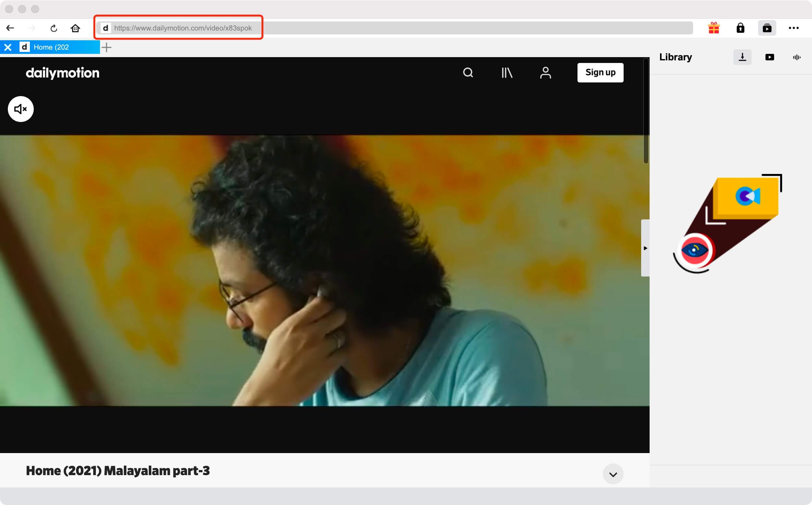This screenshot has width=812, height=505.
Task: Open Dailymotion search magnifier
Action: click(468, 72)
